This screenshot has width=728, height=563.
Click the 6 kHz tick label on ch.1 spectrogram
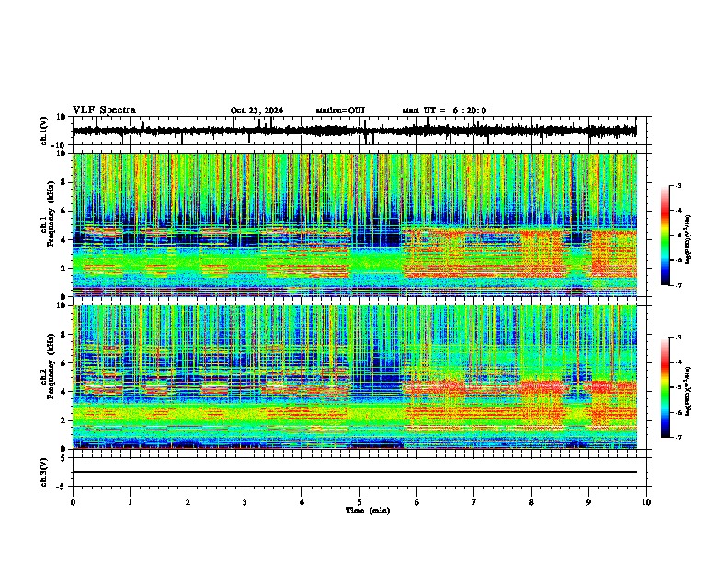point(65,211)
